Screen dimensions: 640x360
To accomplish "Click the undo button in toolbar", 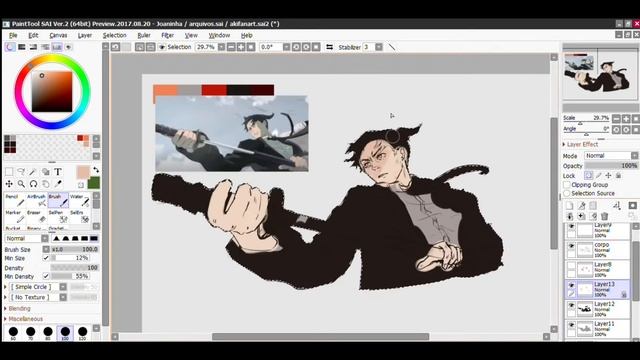I will point(116,47).
